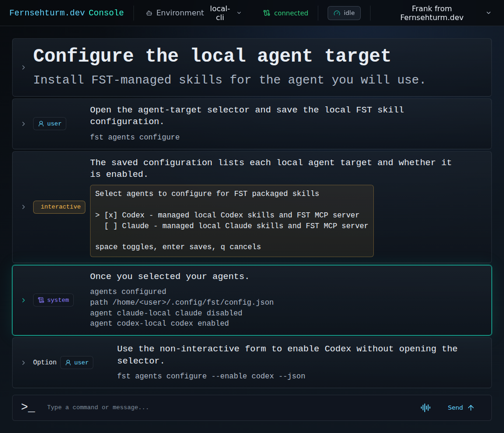The height and width of the screenshot is (433, 504).
Task: Click the Send button
Action: click(461, 408)
